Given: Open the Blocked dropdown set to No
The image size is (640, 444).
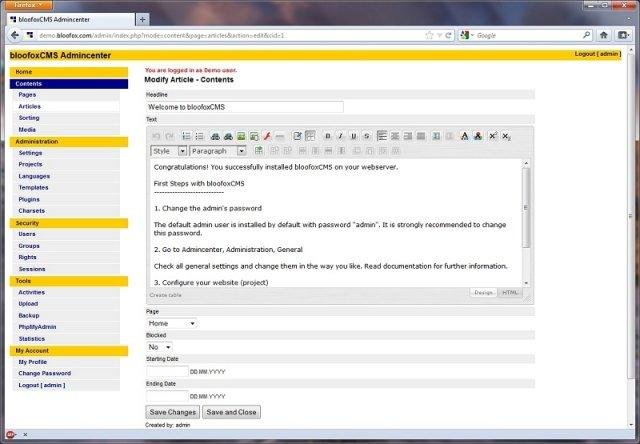Looking at the screenshot, I should coord(159,347).
